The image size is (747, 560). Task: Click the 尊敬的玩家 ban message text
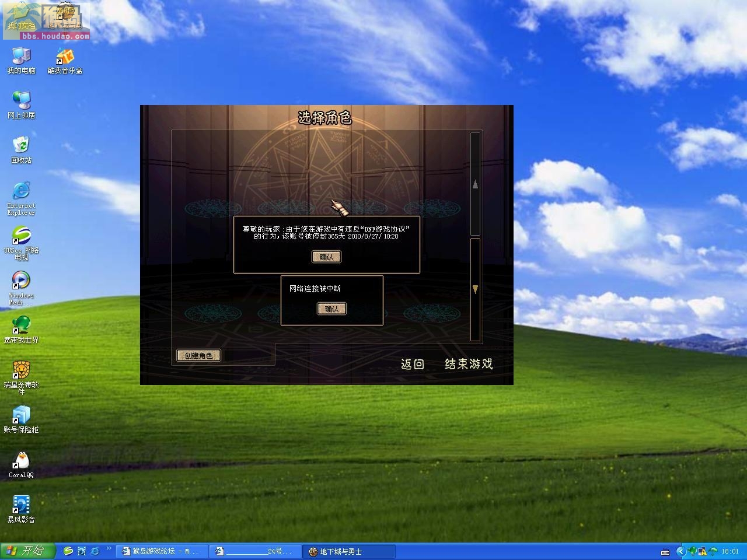click(x=326, y=233)
